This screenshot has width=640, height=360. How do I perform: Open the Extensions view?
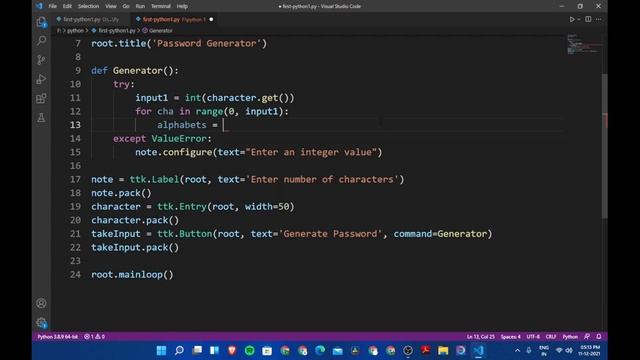pos(41,98)
